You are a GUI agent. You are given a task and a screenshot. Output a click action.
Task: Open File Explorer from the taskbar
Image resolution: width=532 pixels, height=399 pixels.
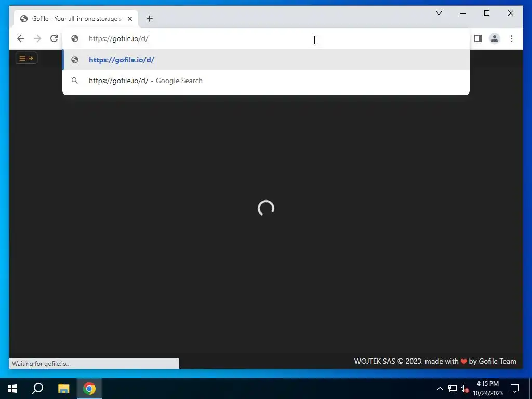click(x=63, y=389)
